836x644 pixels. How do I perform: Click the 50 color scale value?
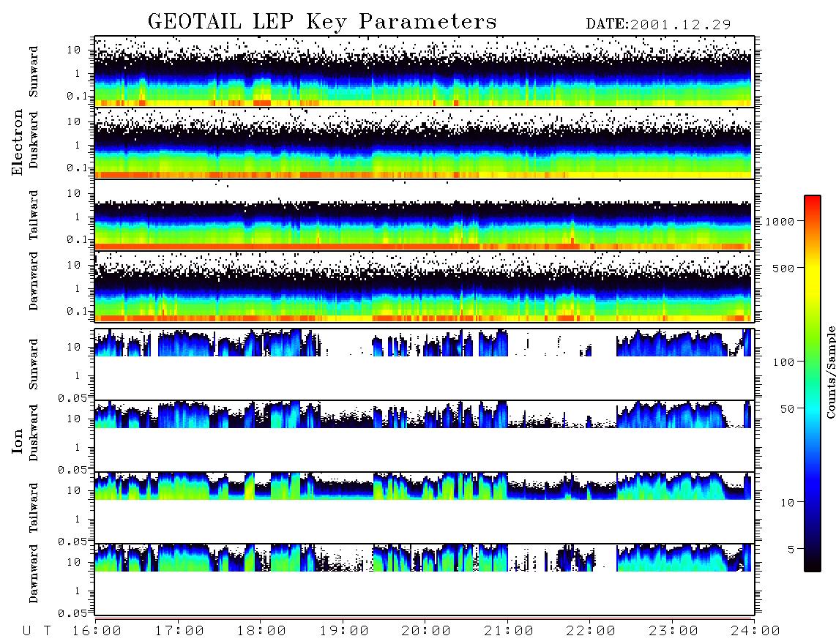(788, 409)
